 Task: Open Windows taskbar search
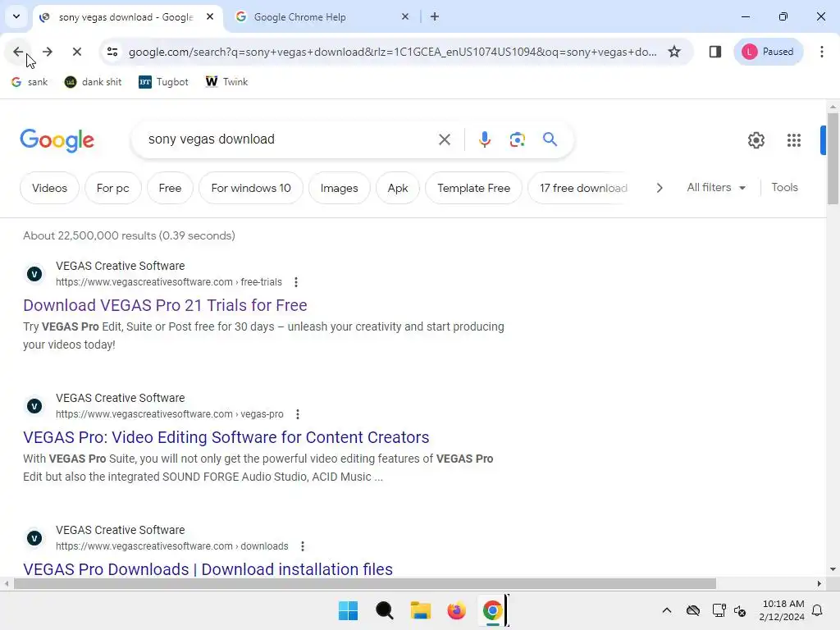pyautogui.click(x=384, y=610)
